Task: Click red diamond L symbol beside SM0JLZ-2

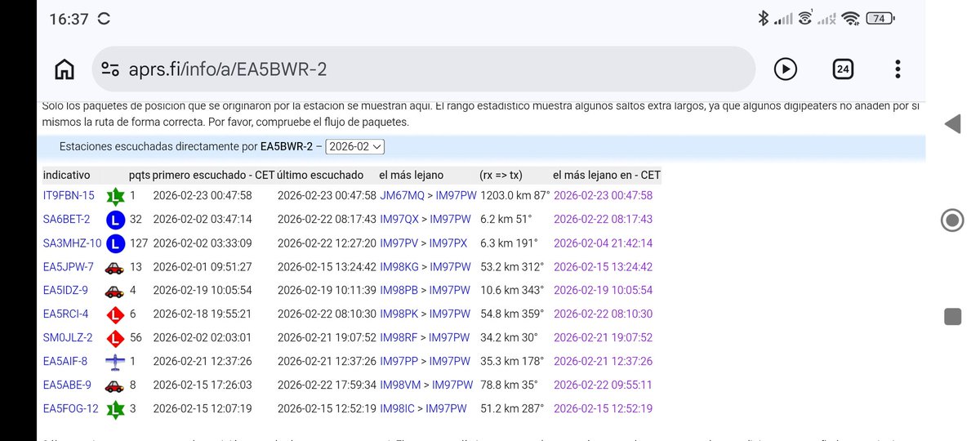Action: tap(115, 338)
